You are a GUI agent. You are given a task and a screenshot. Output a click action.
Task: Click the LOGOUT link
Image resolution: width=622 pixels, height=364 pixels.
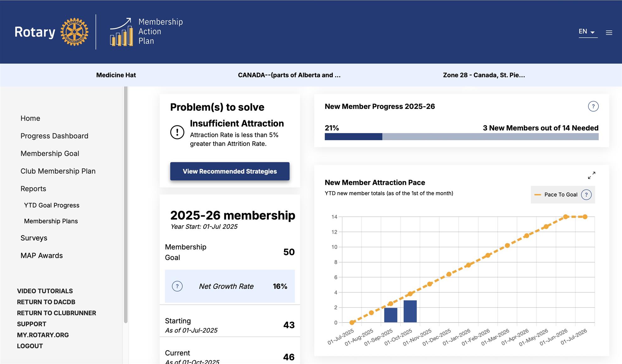pos(30,346)
